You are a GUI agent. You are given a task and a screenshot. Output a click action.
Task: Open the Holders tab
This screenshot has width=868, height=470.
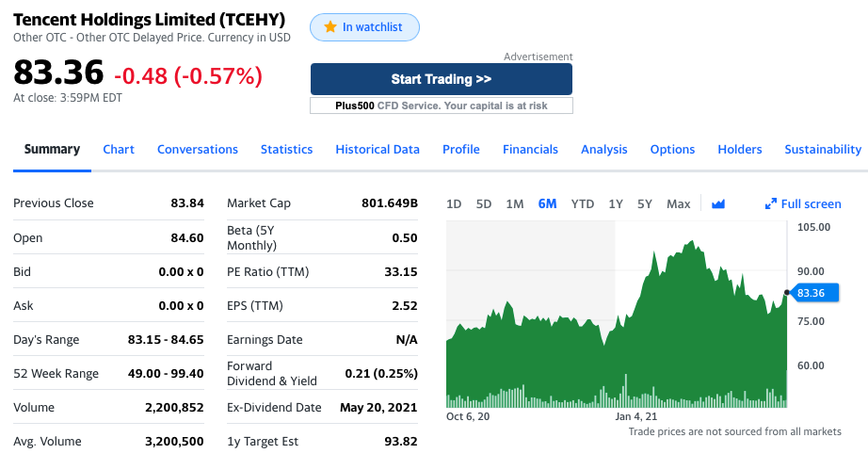pos(740,150)
